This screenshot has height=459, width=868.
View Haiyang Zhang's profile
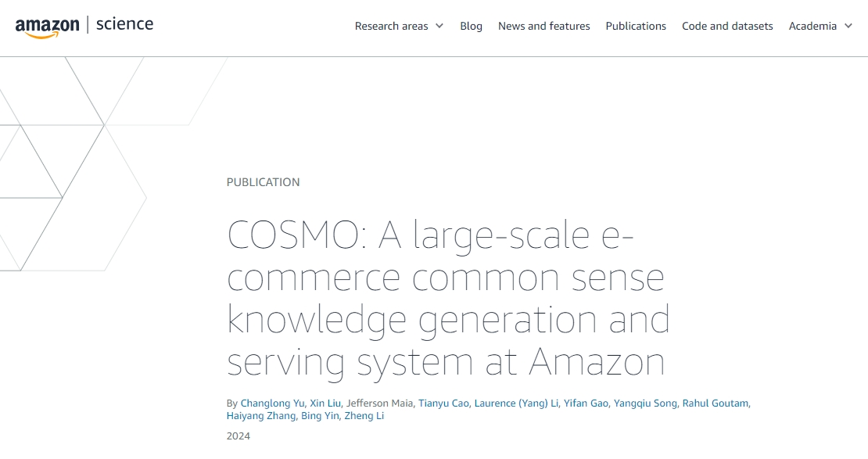(x=260, y=416)
